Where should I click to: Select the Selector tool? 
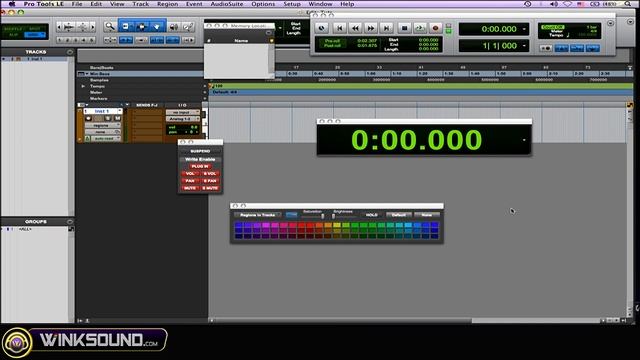pyautogui.click(x=142, y=27)
